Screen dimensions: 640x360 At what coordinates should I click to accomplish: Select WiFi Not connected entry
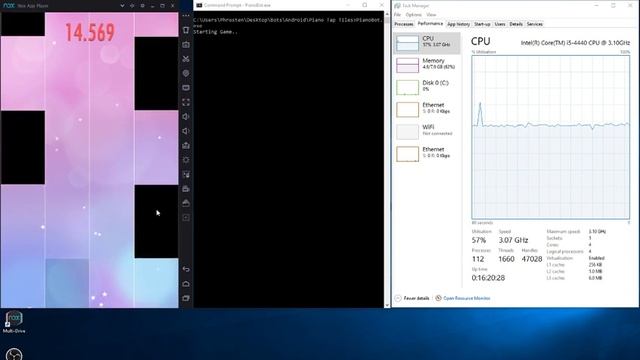(427, 131)
